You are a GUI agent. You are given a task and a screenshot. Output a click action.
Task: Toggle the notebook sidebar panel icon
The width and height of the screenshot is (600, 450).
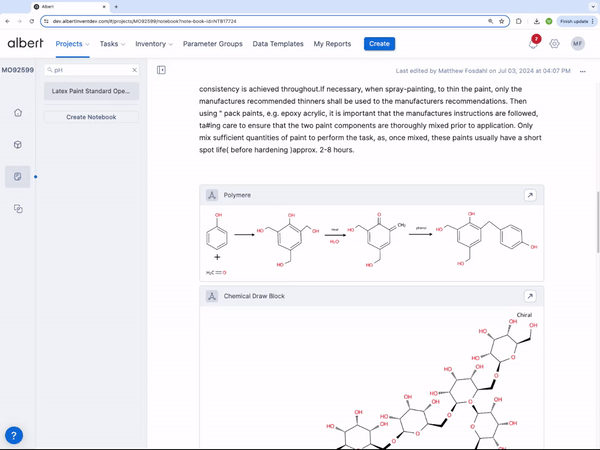[x=161, y=70]
